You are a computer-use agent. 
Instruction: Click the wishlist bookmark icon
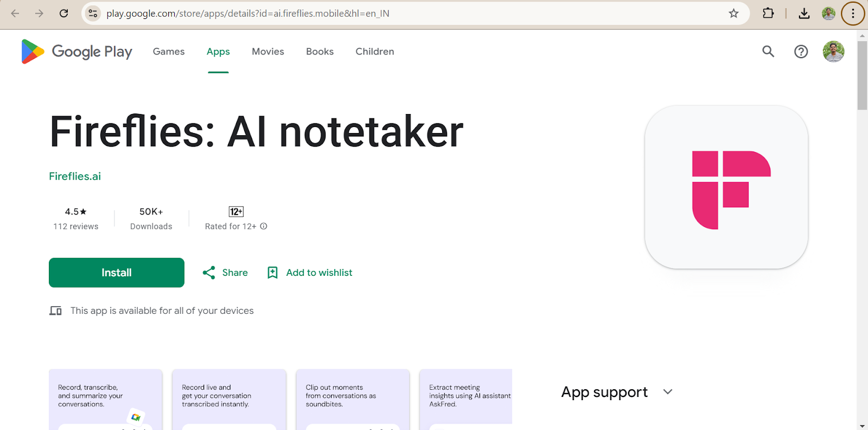[272, 273]
